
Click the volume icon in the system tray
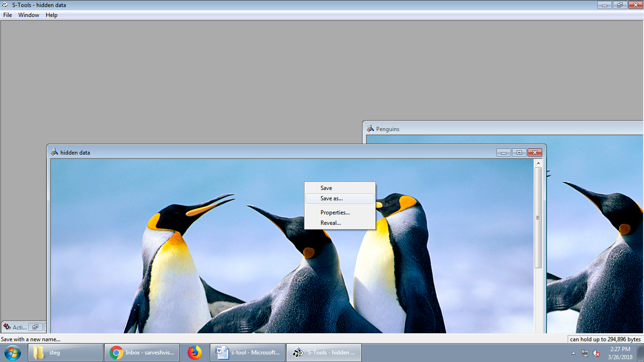(x=596, y=353)
